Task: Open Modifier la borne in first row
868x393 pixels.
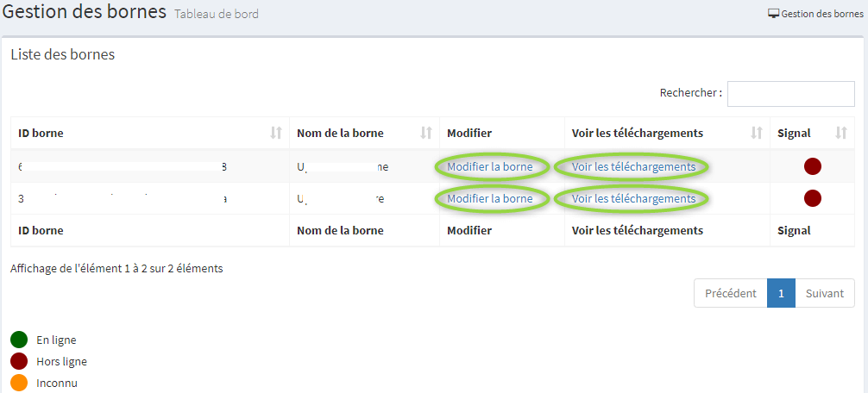Action: click(x=490, y=166)
